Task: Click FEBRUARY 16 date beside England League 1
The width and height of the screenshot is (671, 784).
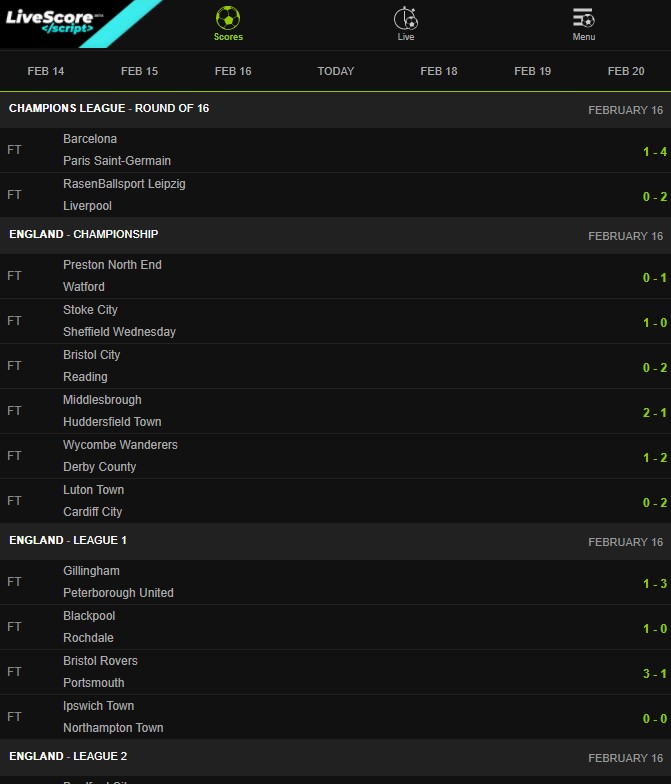Action: pos(626,542)
